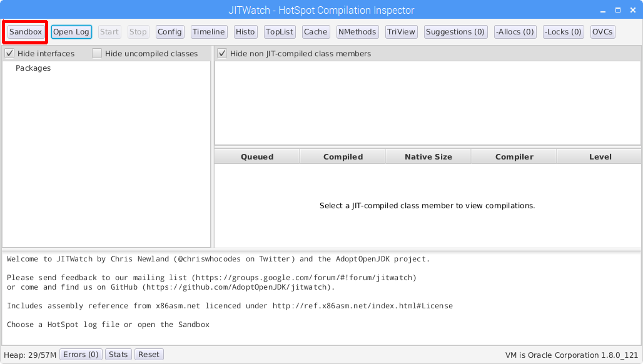The height and width of the screenshot is (364, 643).
Task: Open the Errors (0) log
Action: (x=81, y=355)
